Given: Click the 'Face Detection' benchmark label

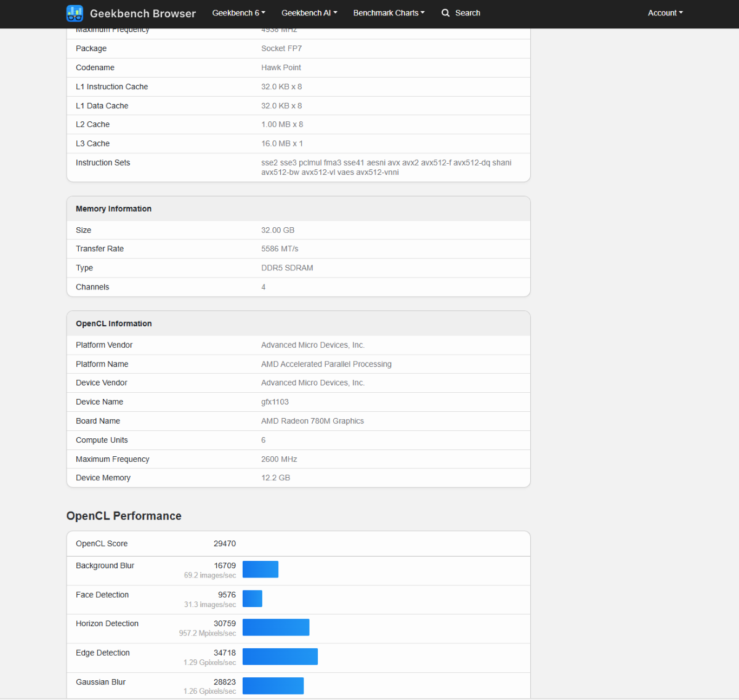Looking at the screenshot, I should point(102,595).
